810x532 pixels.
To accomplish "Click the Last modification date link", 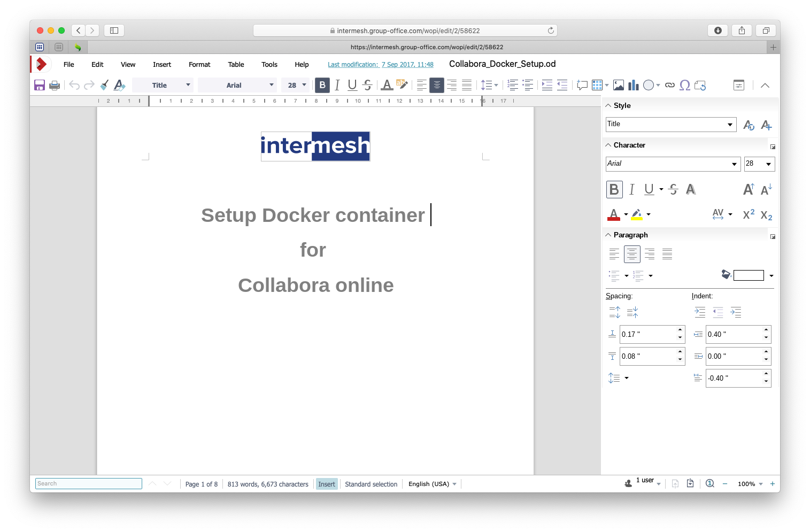I will tap(380, 65).
